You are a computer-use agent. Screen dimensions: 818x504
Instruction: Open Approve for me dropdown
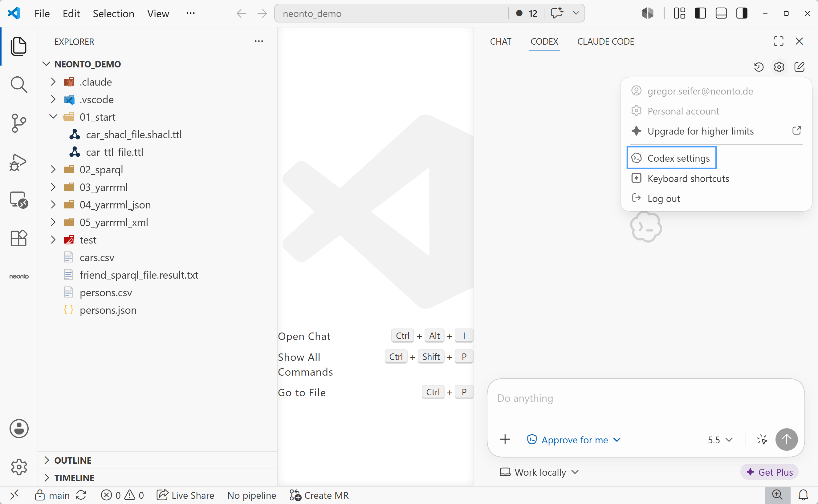click(574, 439)
